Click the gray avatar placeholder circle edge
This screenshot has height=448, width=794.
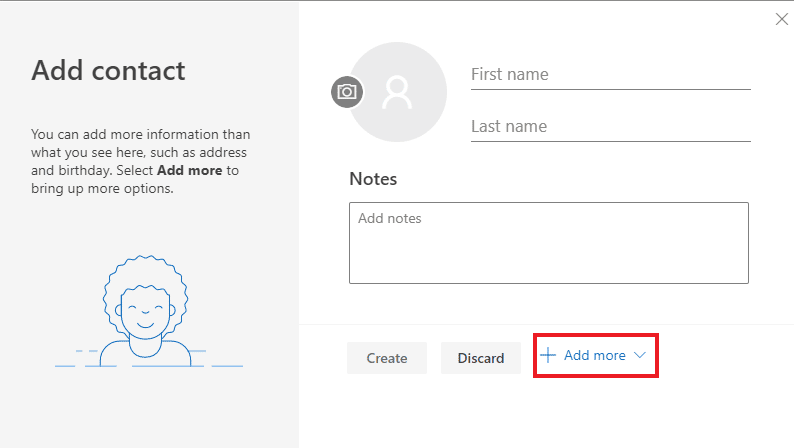pyautogui.click(x=444, y=92)
